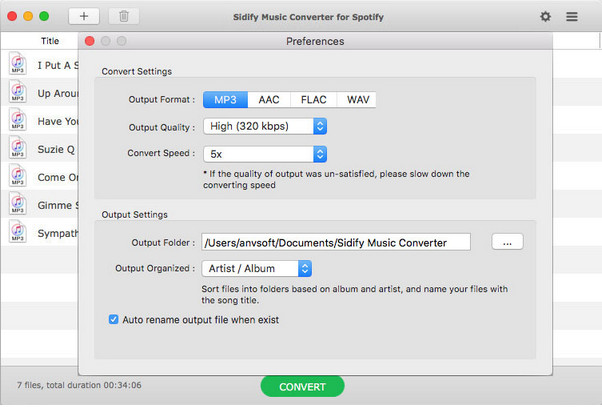Select MP3 output format
The image size is (602, 407).
point(225,100)
